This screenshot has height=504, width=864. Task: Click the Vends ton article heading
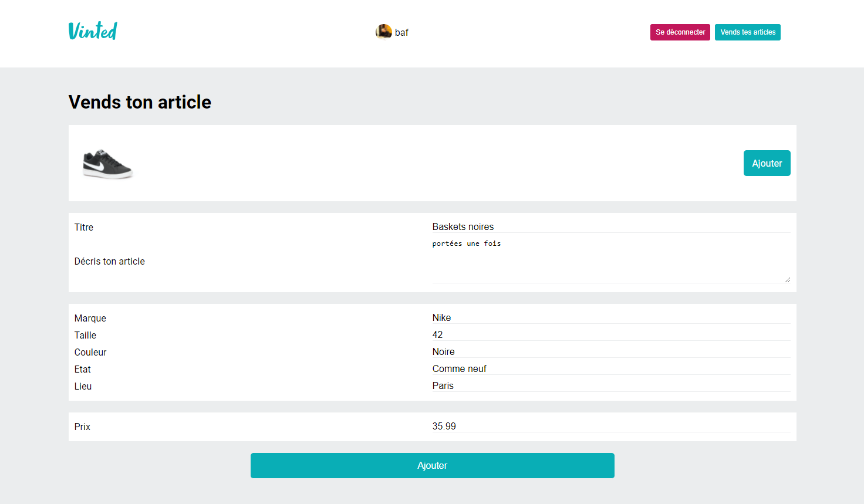[140, 102]
